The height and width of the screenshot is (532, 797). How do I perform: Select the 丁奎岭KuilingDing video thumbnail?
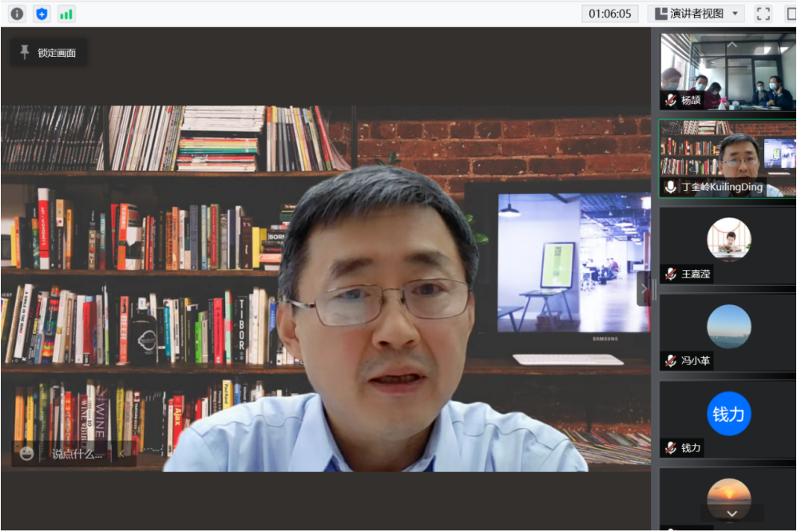click(728, 159)
